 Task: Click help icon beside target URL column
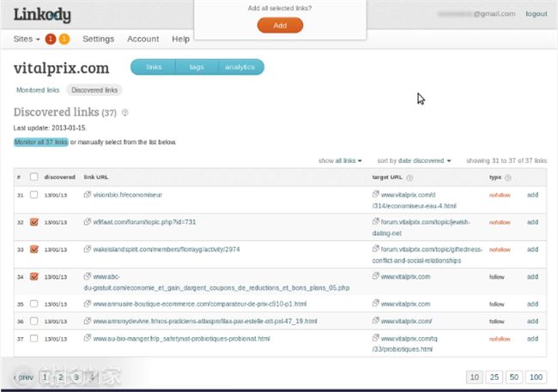point(409,178)
